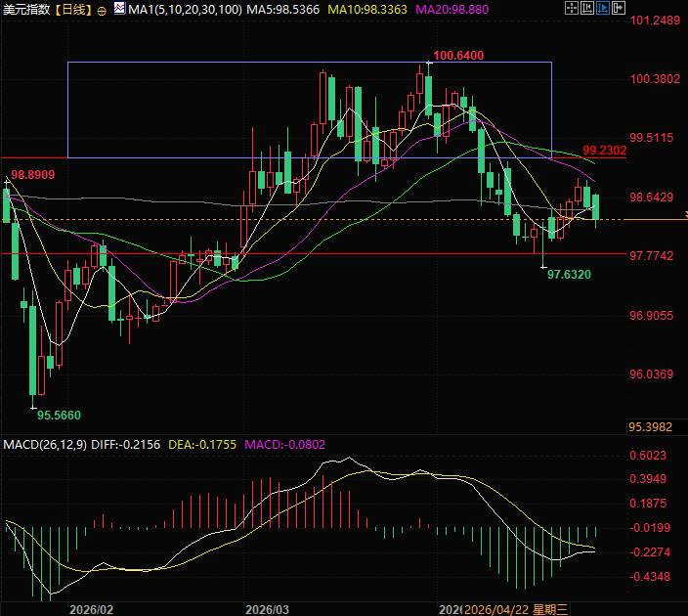
Task: Open MA1(5,10,20,30,100) indicator settings
Action: tap(186, 9)
